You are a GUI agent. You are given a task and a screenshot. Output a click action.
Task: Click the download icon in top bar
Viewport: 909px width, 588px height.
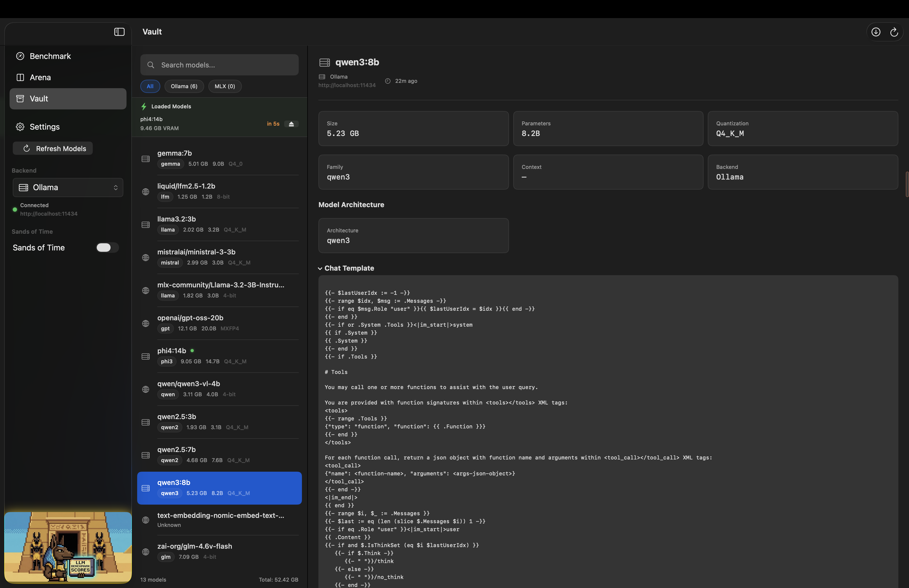click(x=876, y=32)
